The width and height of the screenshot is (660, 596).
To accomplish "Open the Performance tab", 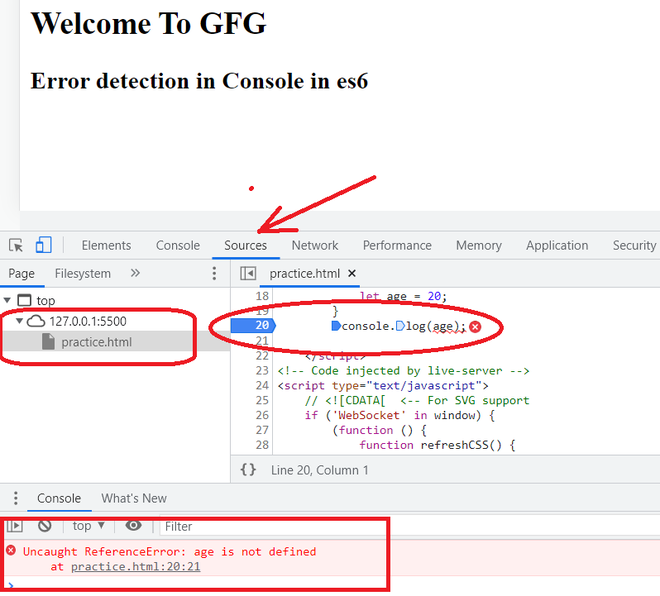I will click(x=397, y=245).
